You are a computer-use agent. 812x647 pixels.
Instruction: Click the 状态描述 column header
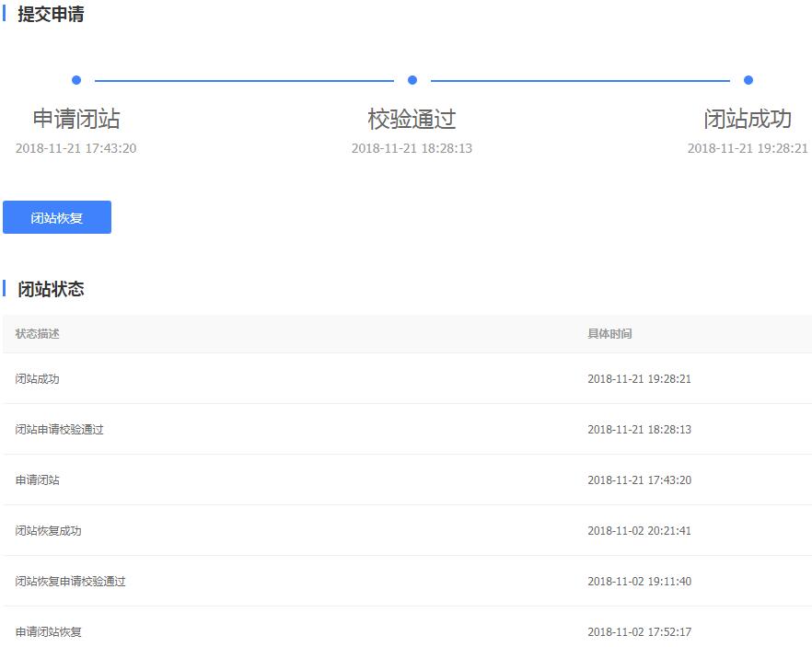38,333
